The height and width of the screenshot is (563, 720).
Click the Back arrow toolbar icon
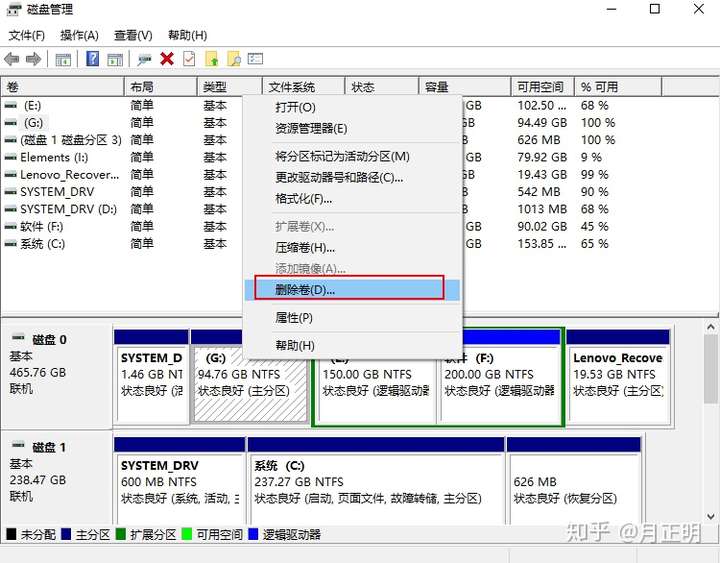[x=11, y=59]
